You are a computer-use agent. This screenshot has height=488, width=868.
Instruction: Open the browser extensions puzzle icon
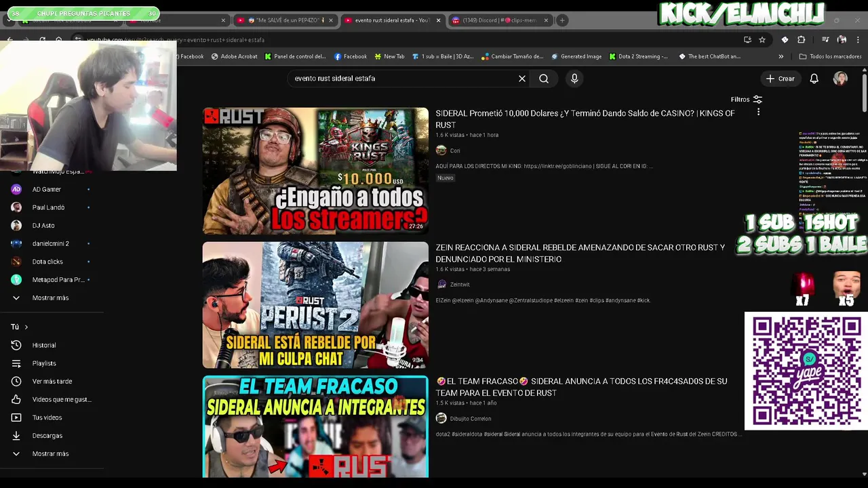point(801,39)
